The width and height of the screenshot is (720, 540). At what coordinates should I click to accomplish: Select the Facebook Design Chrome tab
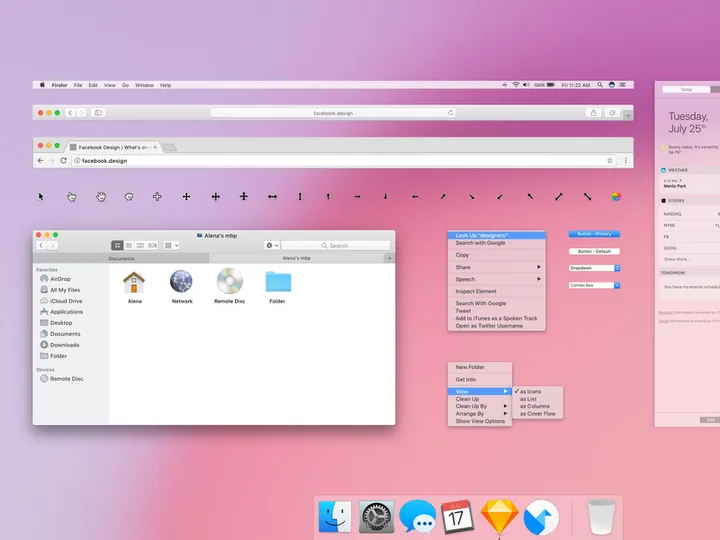[x=113, y=147]
